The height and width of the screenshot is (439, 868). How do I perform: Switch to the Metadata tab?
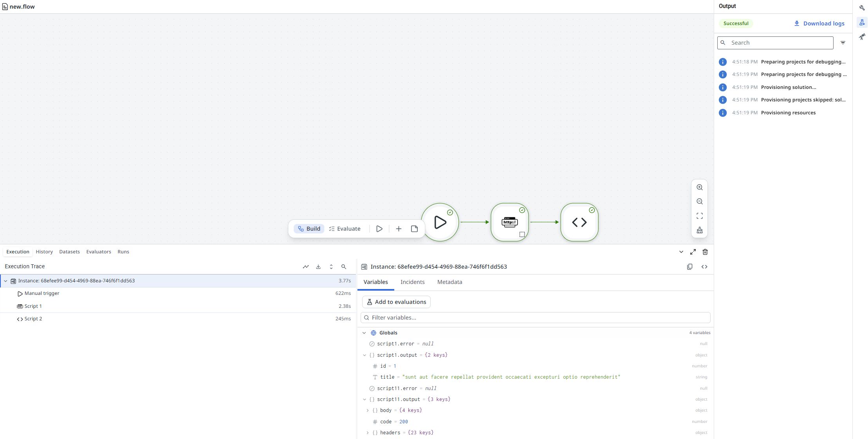[x=449, y=282]
